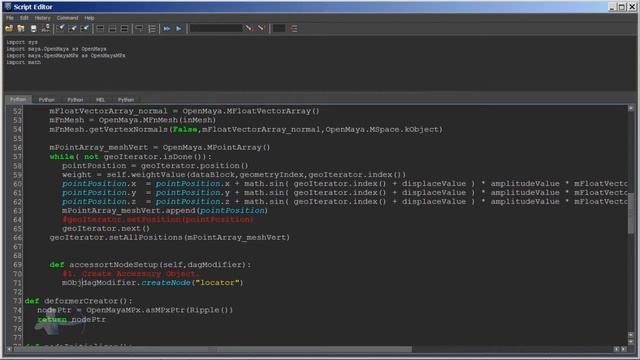
Task: Click line number 67 in gutter
Action: (x=17, y=247)
